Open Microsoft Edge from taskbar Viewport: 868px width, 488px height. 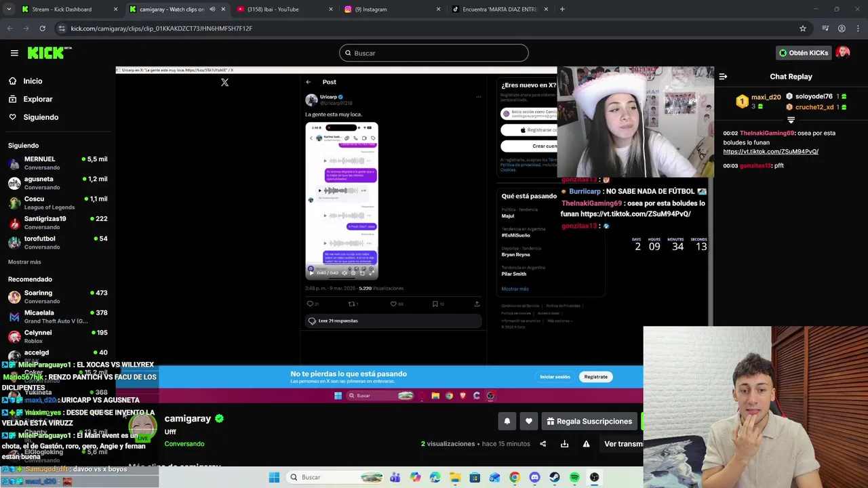pyautogui.click(x=435, y=477)
